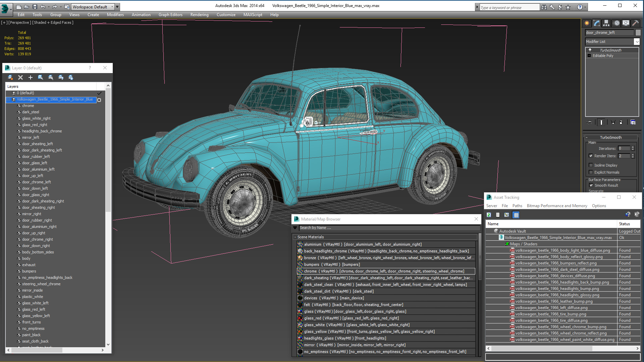Open the Modifiers menu
644x362 pixels.
(x=115, y=15)
